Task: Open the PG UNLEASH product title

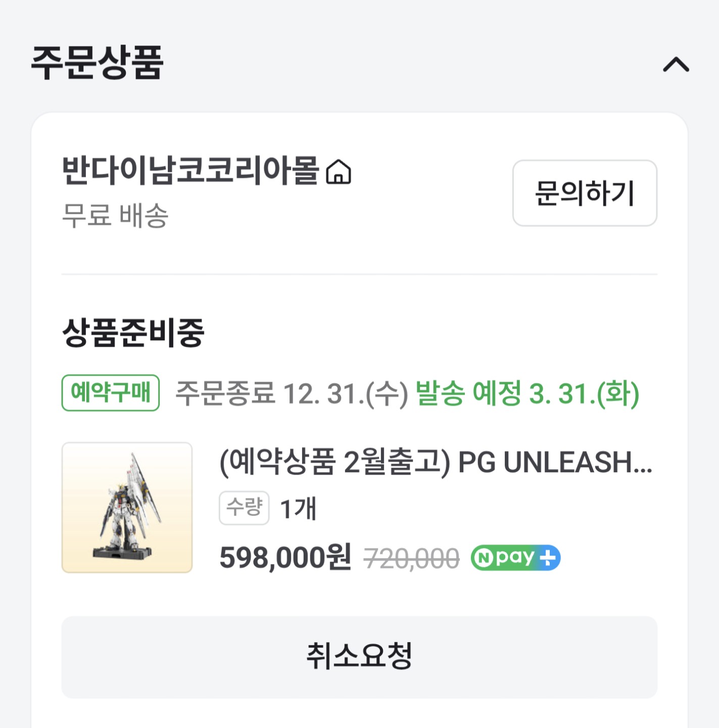Action: coord(436,462)
